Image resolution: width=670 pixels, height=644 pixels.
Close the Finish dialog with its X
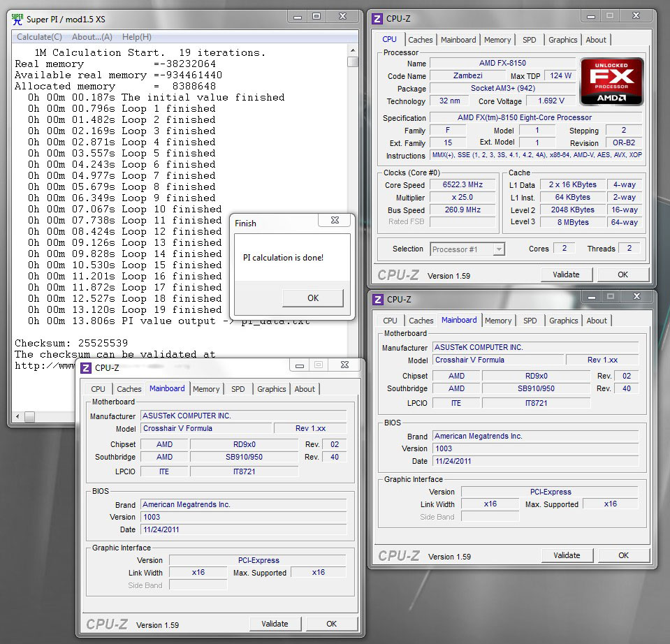335,220
